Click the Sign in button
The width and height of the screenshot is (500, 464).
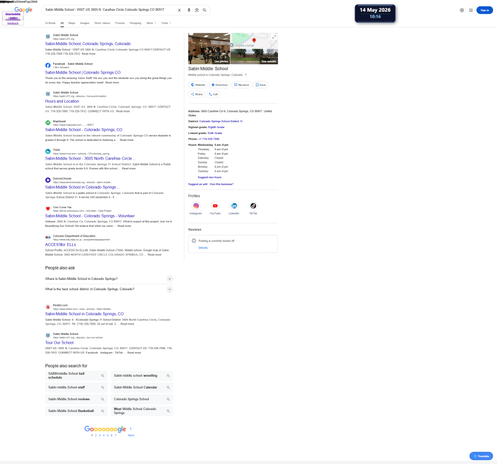pos(485,10)
